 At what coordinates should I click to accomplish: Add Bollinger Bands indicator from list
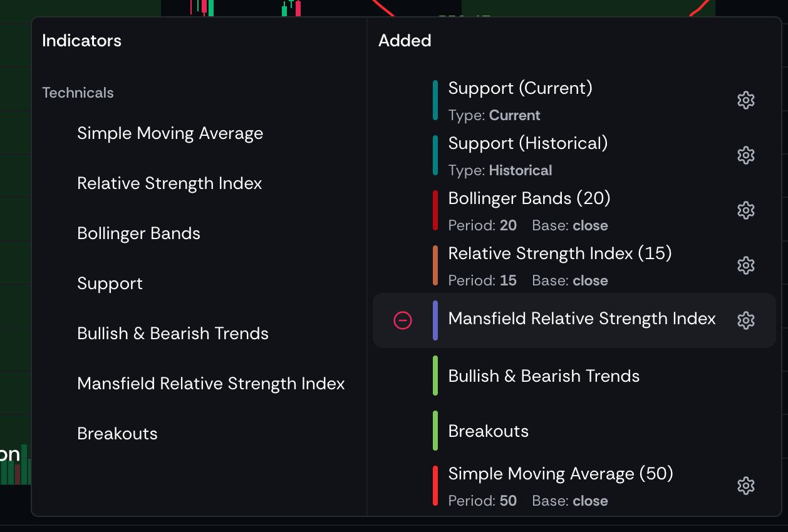(138, 233)
